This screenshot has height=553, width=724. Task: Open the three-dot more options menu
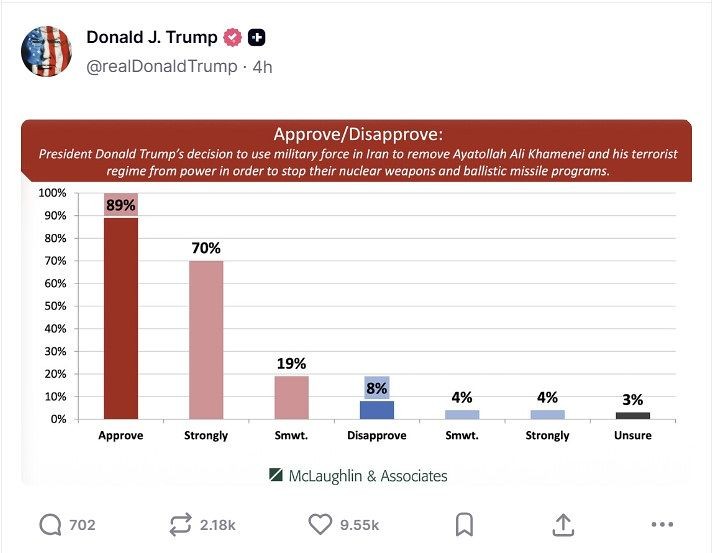point(661,525)
